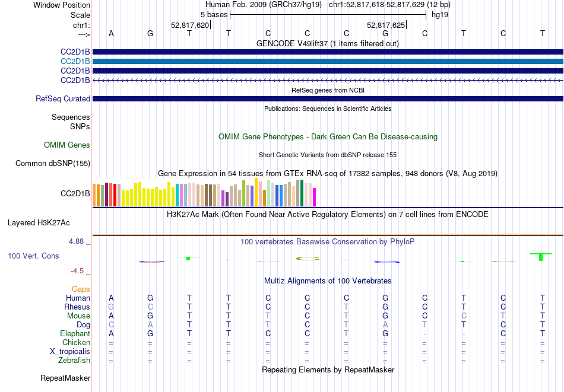This screenshot has height=392, width=564.
Task: Click the olive C-shaped PhyloP conservation logo
Action: tap(307, 259)
